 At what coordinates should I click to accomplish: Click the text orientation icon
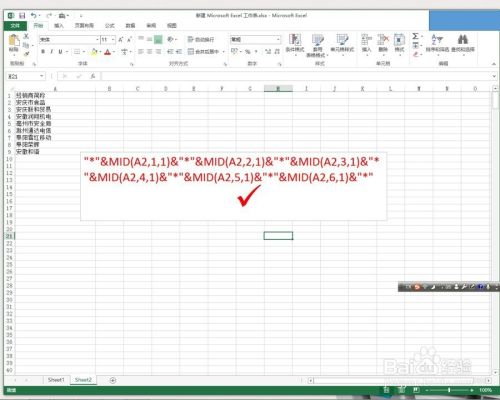pos(171,40)
